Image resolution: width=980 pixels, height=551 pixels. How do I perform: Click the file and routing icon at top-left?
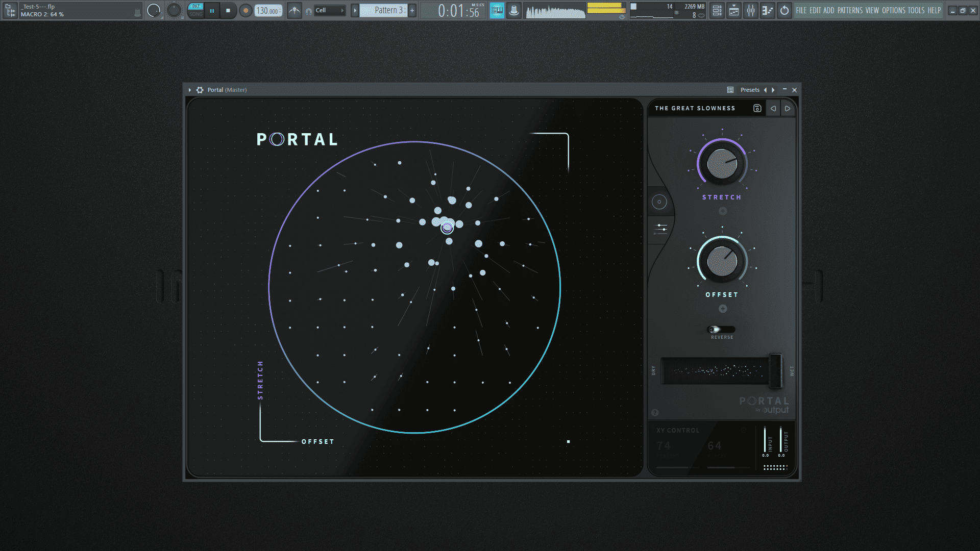click(10, 10)
